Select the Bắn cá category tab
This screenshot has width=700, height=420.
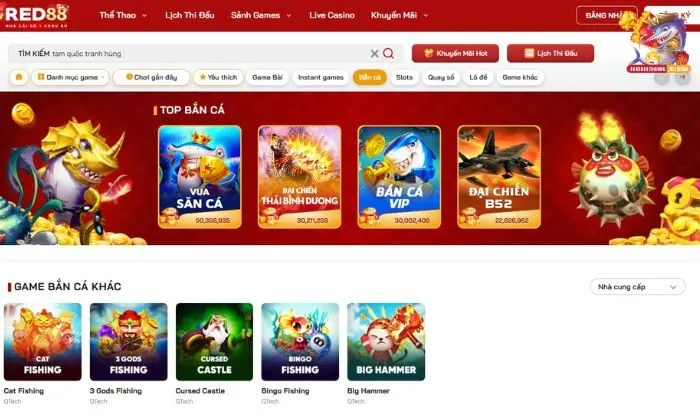click(x=370, y=77)
